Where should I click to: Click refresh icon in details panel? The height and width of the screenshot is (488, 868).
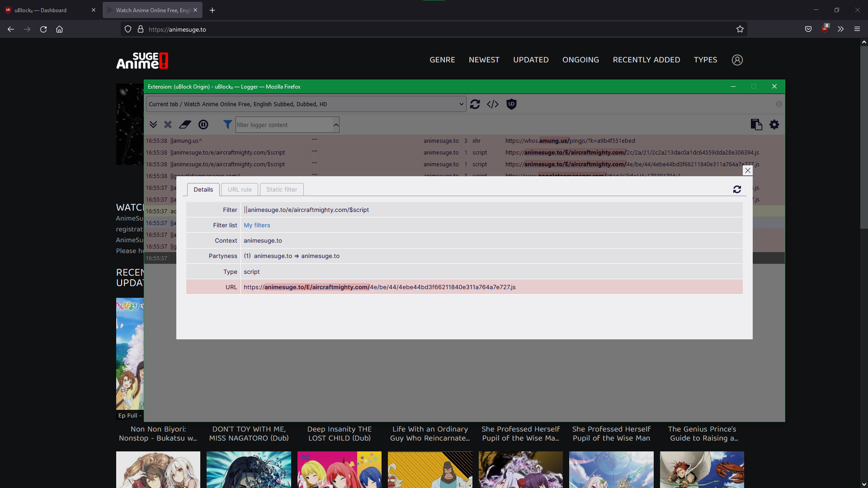(x=737, y=190)
